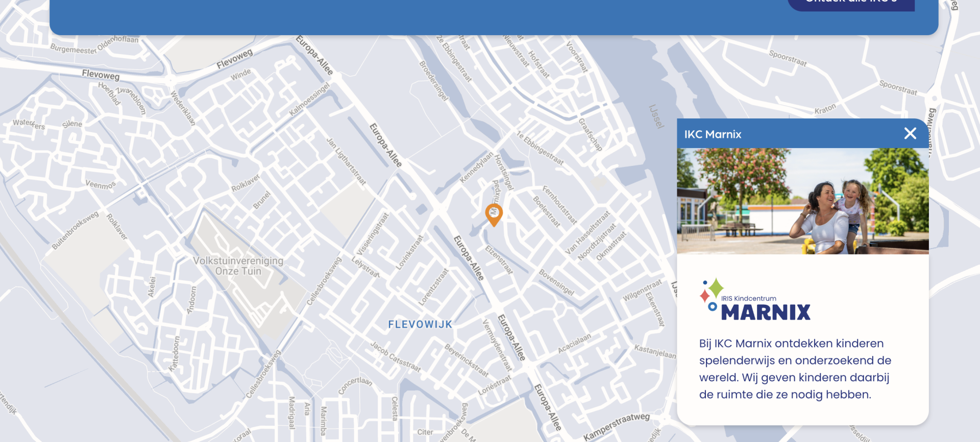
Task: Click the Jan Ligthartstraat label
Action: pyautogui.click(x=346, y=161)
